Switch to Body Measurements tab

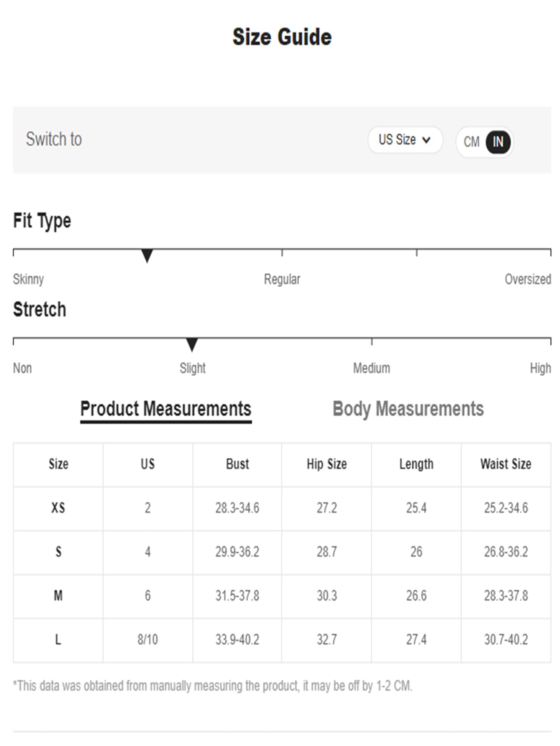(x=408, y=409)
